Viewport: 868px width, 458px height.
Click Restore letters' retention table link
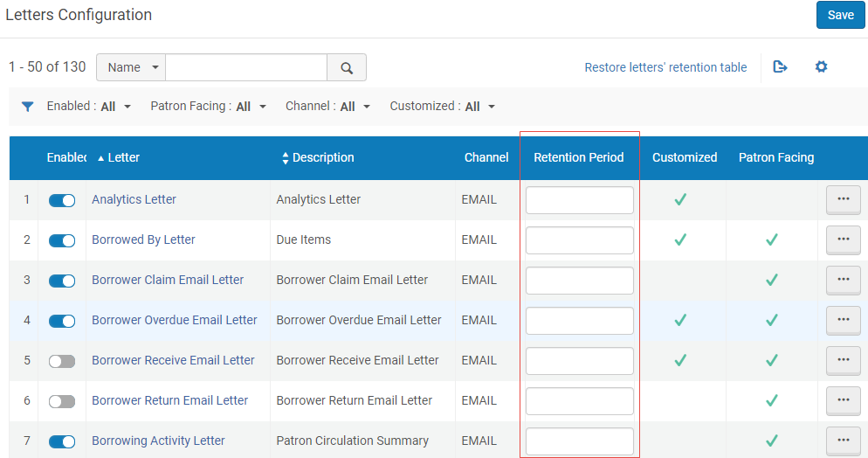click(665, 67)
